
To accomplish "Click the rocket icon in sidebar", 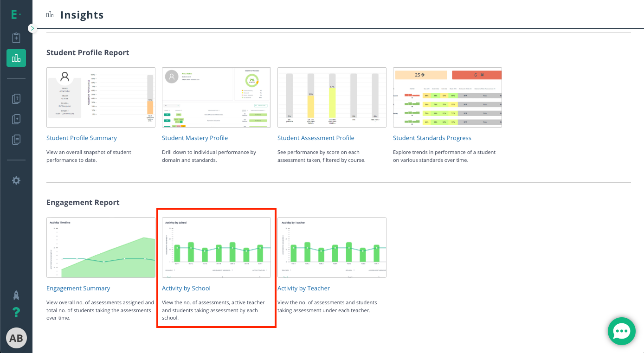I will [x=16, y=295].
